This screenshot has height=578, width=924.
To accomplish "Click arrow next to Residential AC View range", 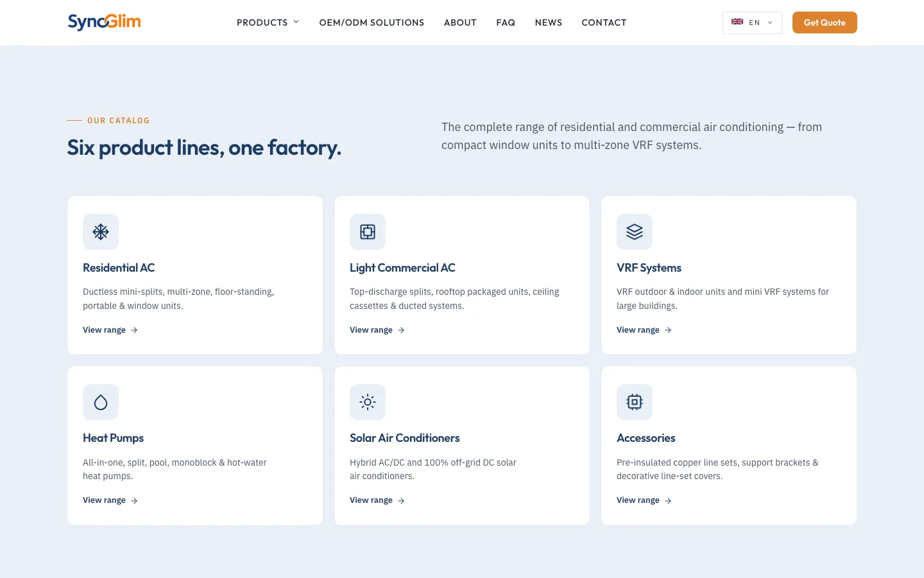I will tap(134, 330).
